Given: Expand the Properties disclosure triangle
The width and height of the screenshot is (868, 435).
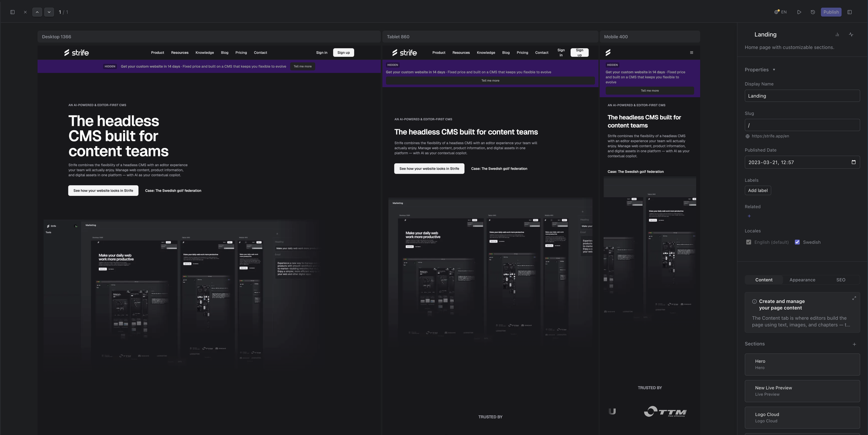Looking at the screenshot, I should [x=774, y=70].
